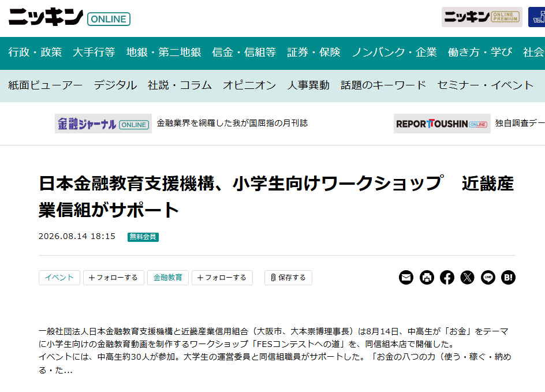Image resolution: width=545 pixels, height=392 pixels.
Task: Open 行政・政策 category
Action: (35, 53)
